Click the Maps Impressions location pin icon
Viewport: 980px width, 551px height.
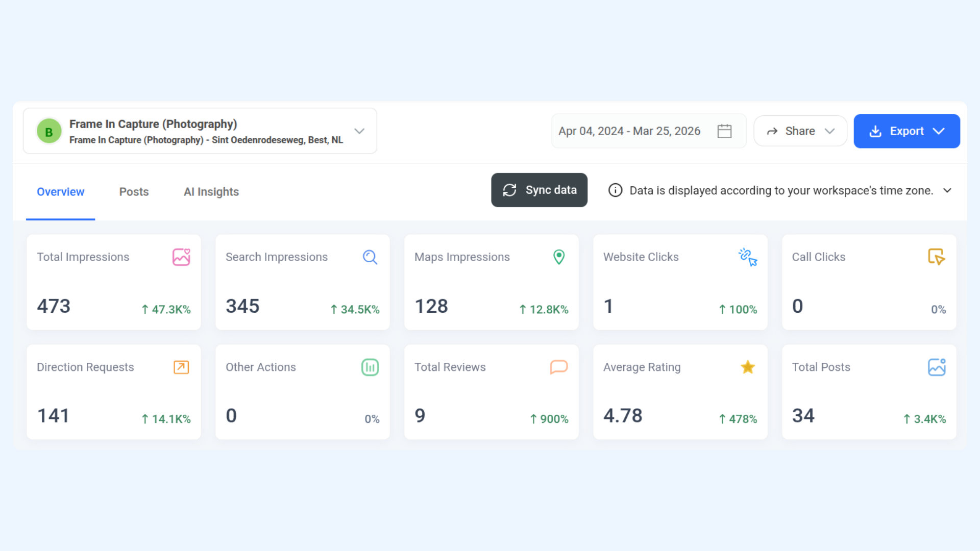(559, 257)
